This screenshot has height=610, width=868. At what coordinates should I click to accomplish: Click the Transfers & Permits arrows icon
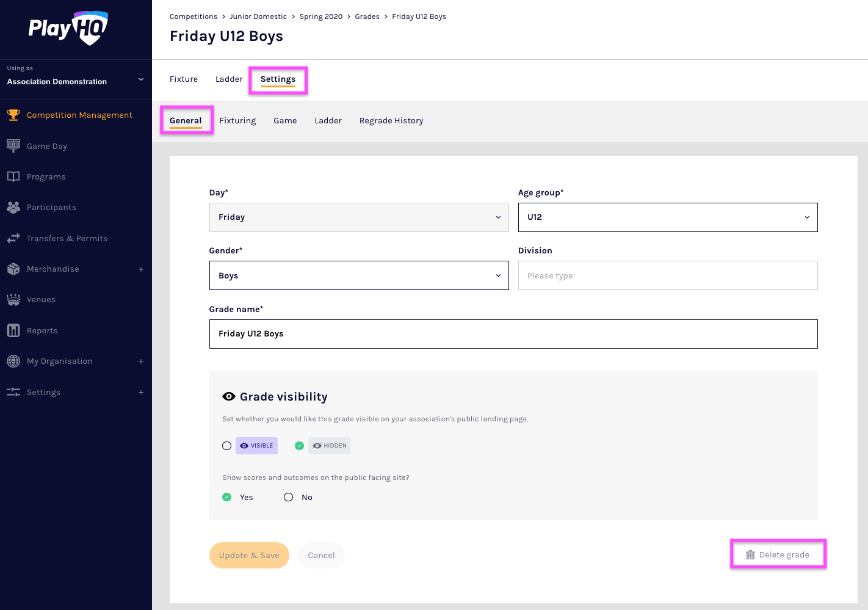point(13,238)
